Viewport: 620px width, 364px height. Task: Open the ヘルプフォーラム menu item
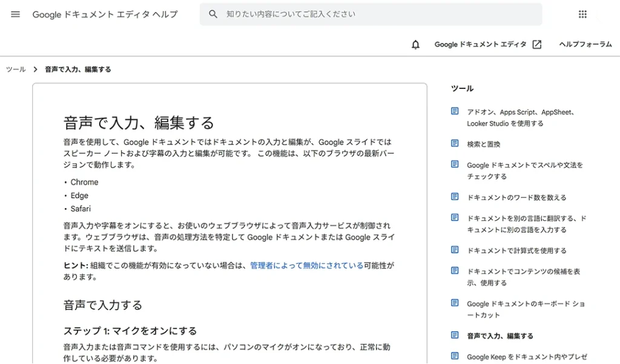click(x=585, y=44)
